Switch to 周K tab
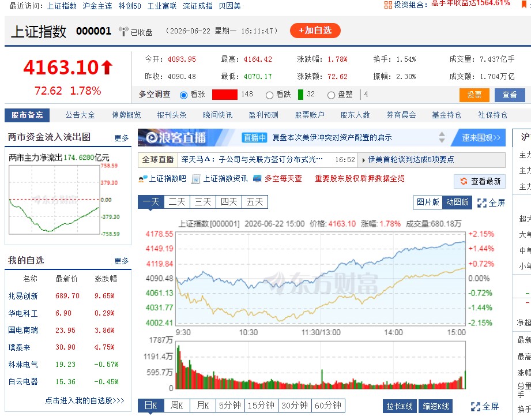531x420 pixels. (x=177, y=406)
